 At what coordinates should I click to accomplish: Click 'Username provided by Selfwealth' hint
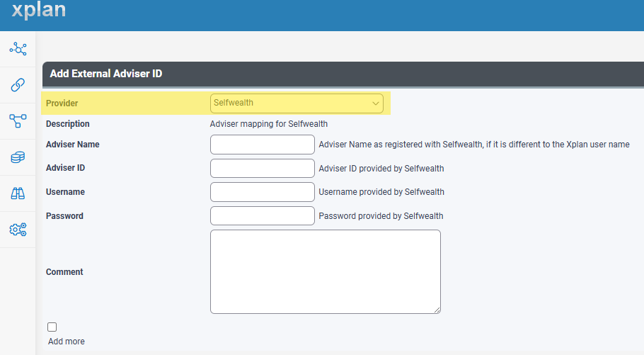[x=381, y=192]
